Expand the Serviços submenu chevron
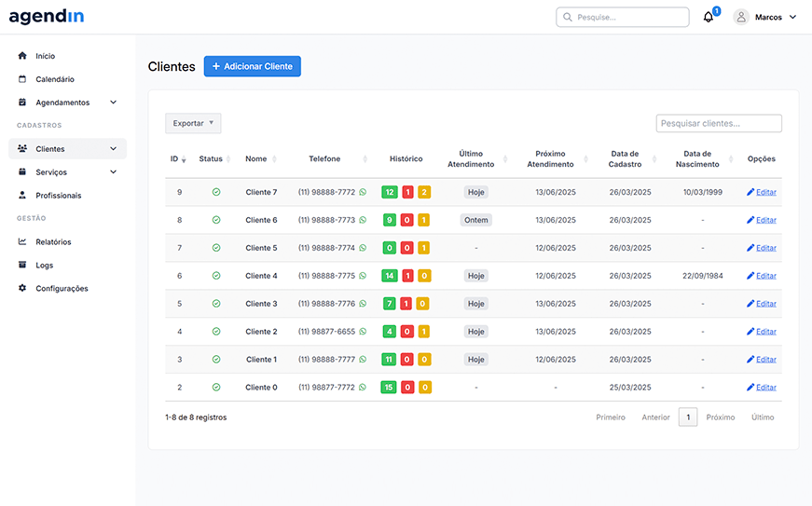Viewport: 812px width, 506px height. pyautogui.click(x=114, y=172)
